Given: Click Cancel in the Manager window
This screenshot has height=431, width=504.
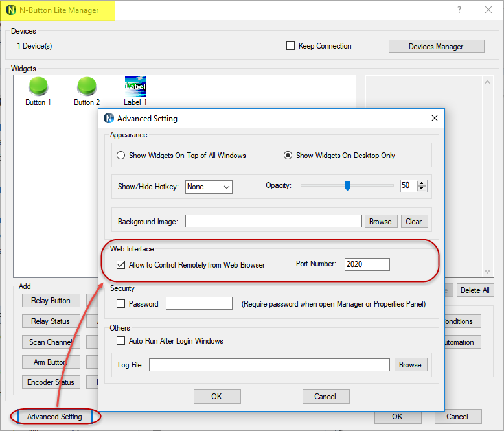Looking at the screenshot, I should [x=458, y=417].
